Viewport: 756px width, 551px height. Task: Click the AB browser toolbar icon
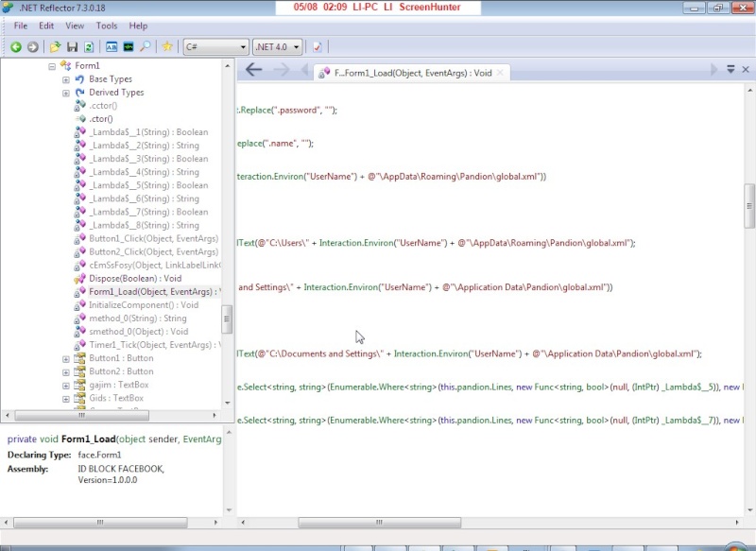pos(112,46)
